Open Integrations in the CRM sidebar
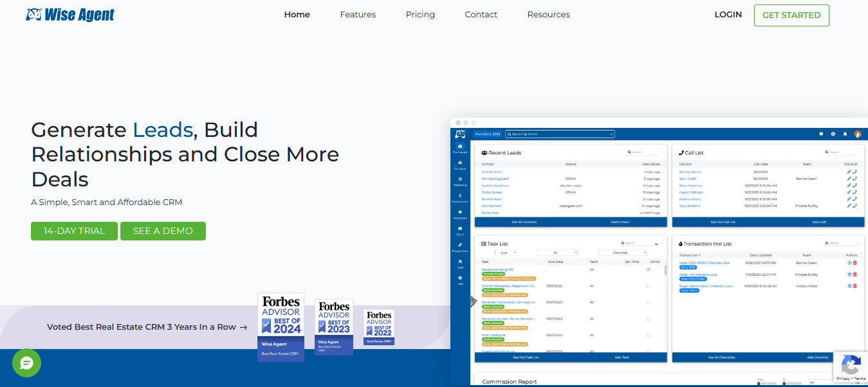The width and height of the screenshot is (868, 387). click(460, 247)
